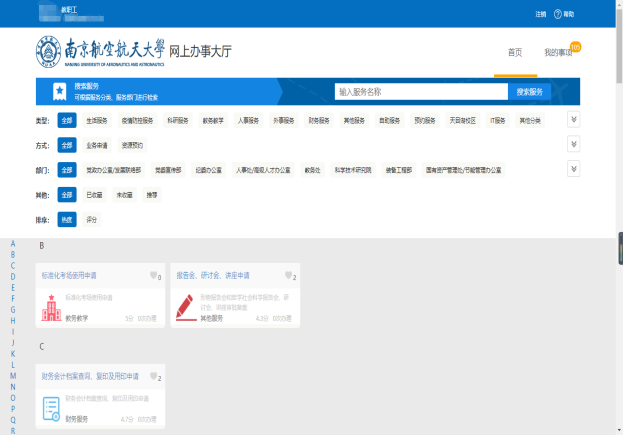Open the 我的事项 tab
The width and height of the screenshot is (623, 435).
click(558, 52)
